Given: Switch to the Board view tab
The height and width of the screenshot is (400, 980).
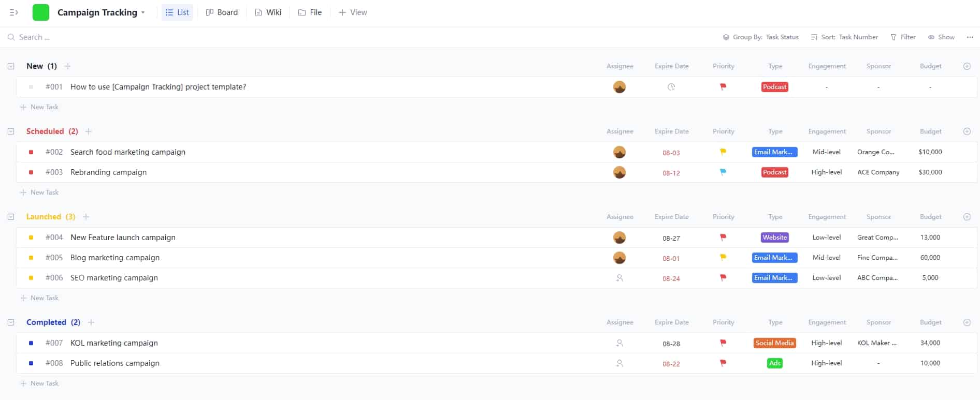Looking at the screenshot, I should click(222, 12).
